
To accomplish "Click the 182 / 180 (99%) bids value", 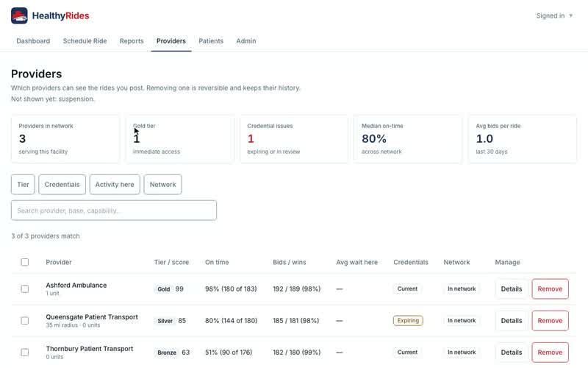I will point(297,353).
